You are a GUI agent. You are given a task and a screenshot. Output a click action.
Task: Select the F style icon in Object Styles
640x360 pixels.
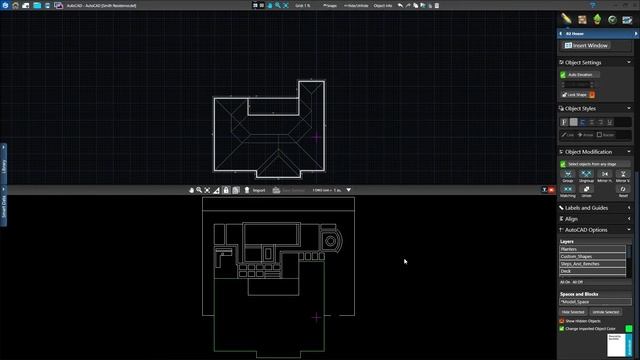(x=564, y=122)
